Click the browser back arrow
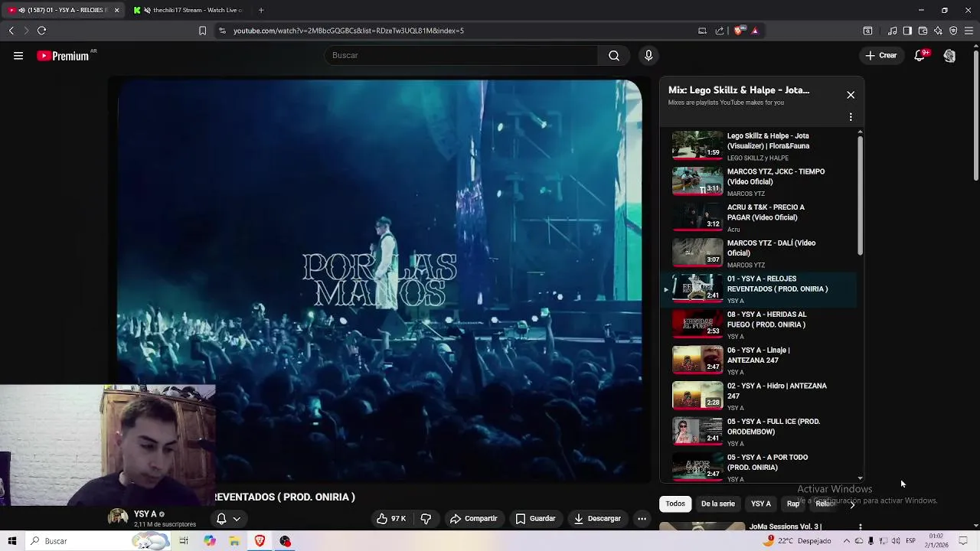 click(11, 31)
